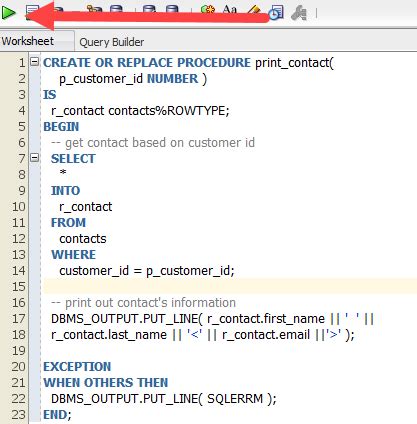Switch to the Worksheet tab
The image size is (417, 424).
[28, 41]
